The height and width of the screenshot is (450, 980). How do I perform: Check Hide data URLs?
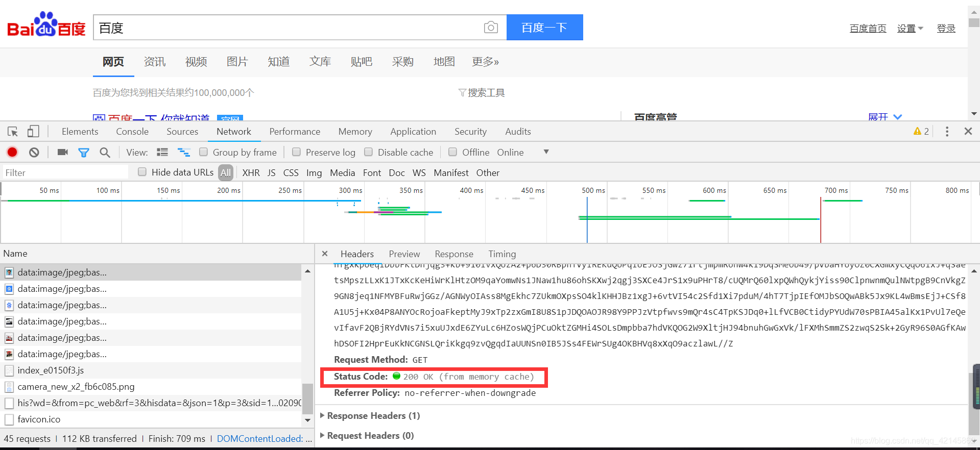click(142, 172)
